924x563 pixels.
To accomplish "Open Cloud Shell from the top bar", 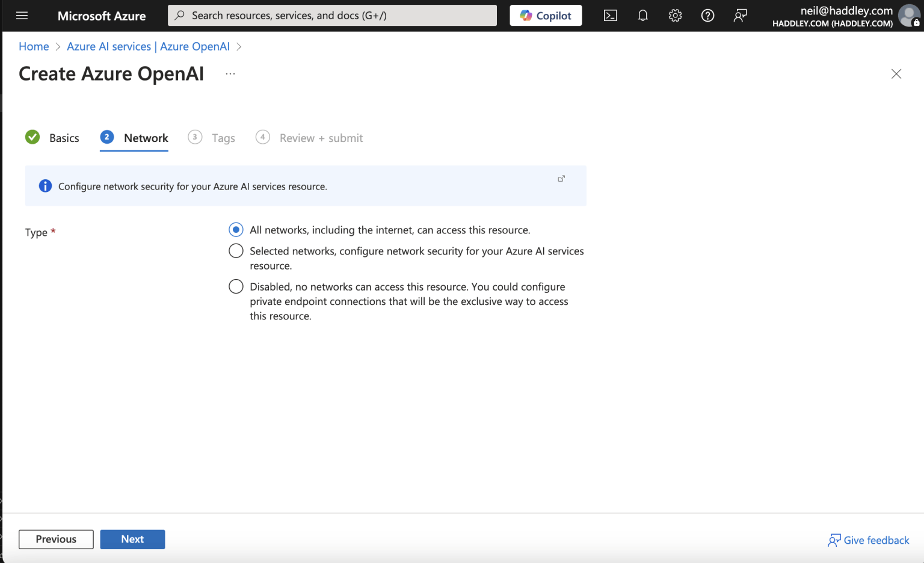I will tap(610, 16).
